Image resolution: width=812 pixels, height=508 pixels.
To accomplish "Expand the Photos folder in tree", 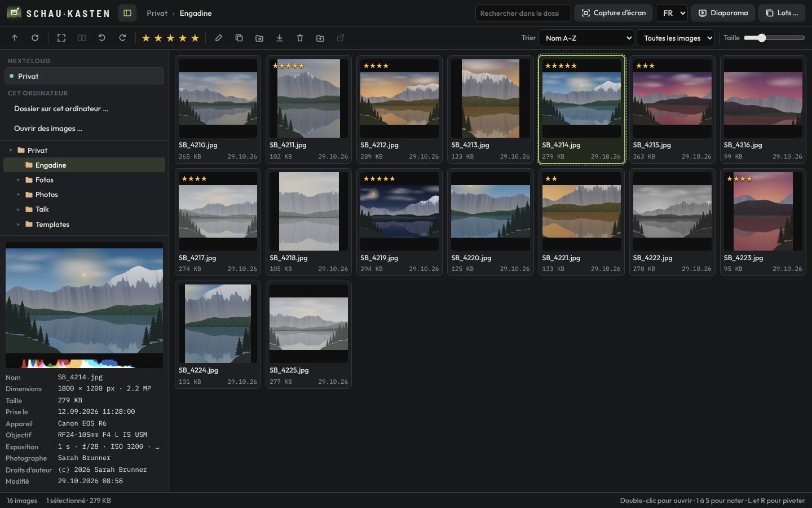I will [x=19, y=195].
